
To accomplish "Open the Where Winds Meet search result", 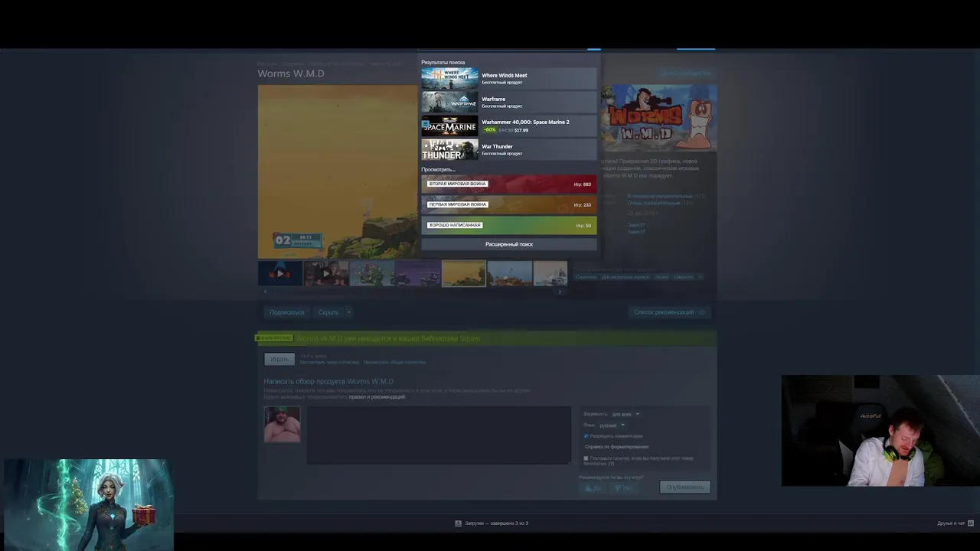I will pos(508,78).
